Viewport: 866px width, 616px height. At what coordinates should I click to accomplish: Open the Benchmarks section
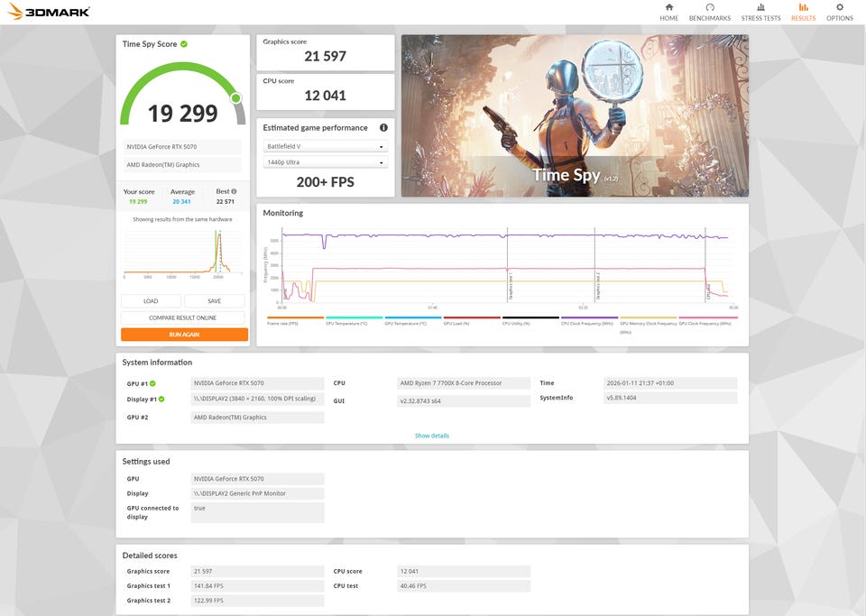pos(710,12)
